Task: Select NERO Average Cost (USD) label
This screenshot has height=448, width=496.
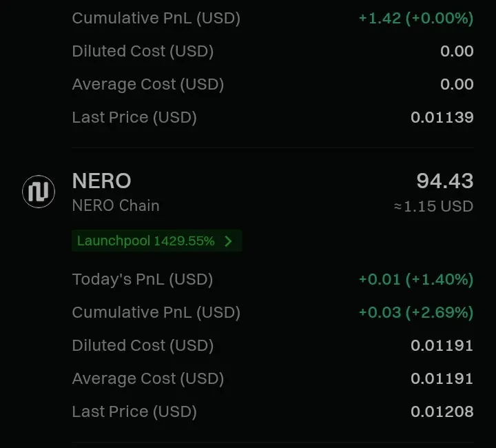Action: point(148,378)
